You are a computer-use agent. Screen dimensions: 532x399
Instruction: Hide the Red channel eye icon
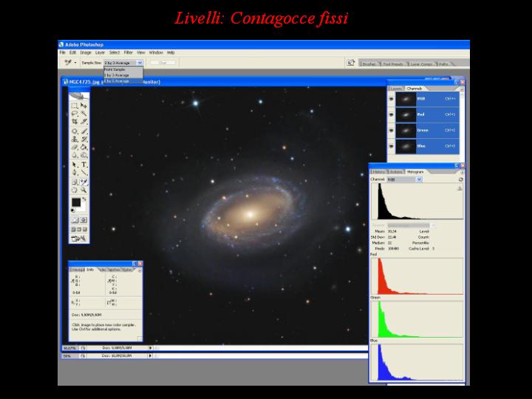click(391, 115)
